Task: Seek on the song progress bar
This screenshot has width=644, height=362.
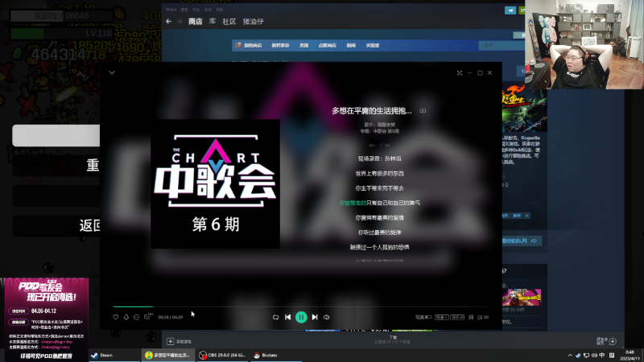Action: 300,306
